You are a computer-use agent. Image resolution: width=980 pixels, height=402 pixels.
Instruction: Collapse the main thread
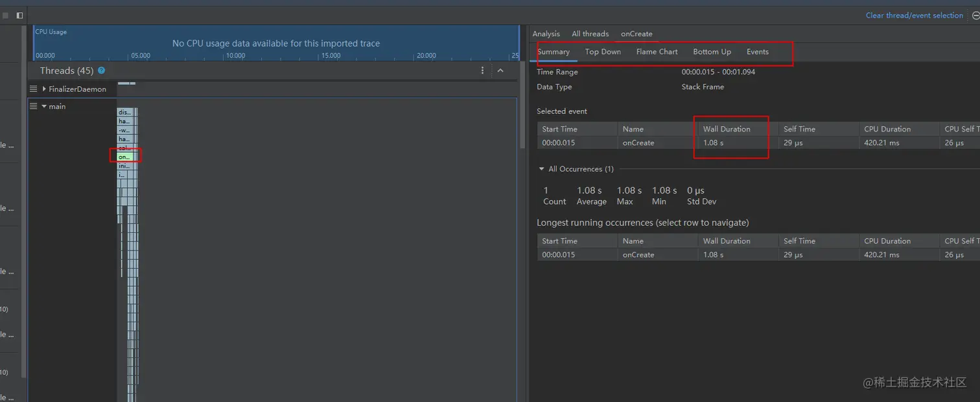pos(44,106)
